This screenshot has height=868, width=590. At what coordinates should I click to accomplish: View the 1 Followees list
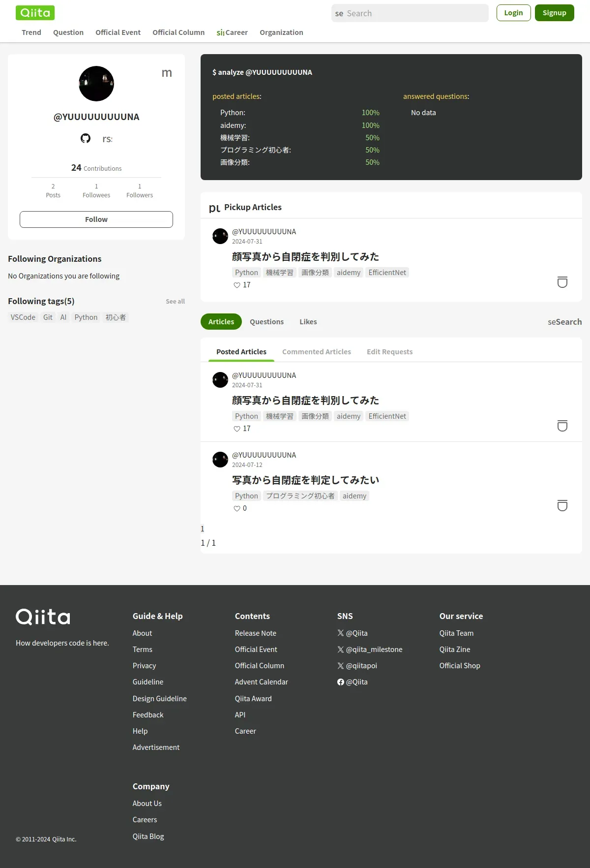(96, 190)
